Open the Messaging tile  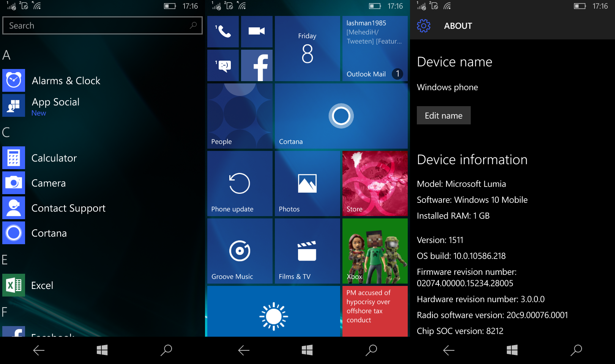point(223,65)
